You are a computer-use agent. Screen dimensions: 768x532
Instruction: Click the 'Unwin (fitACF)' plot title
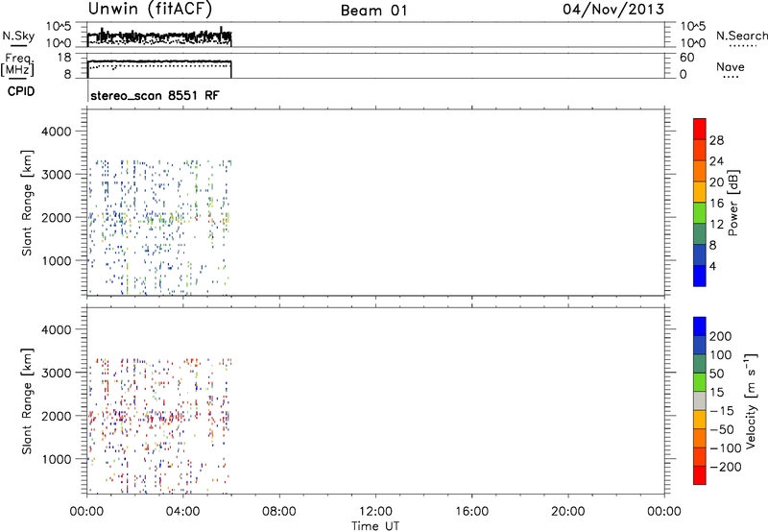[150, 9]
